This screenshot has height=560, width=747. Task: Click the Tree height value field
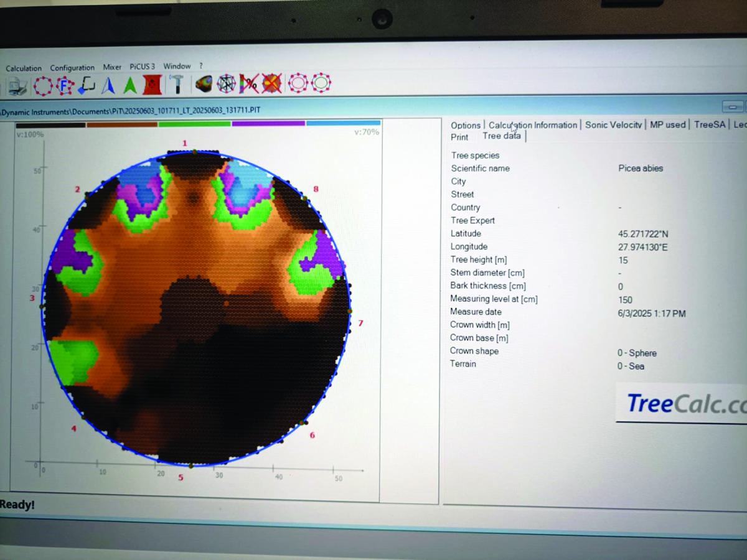coord(623,260)
